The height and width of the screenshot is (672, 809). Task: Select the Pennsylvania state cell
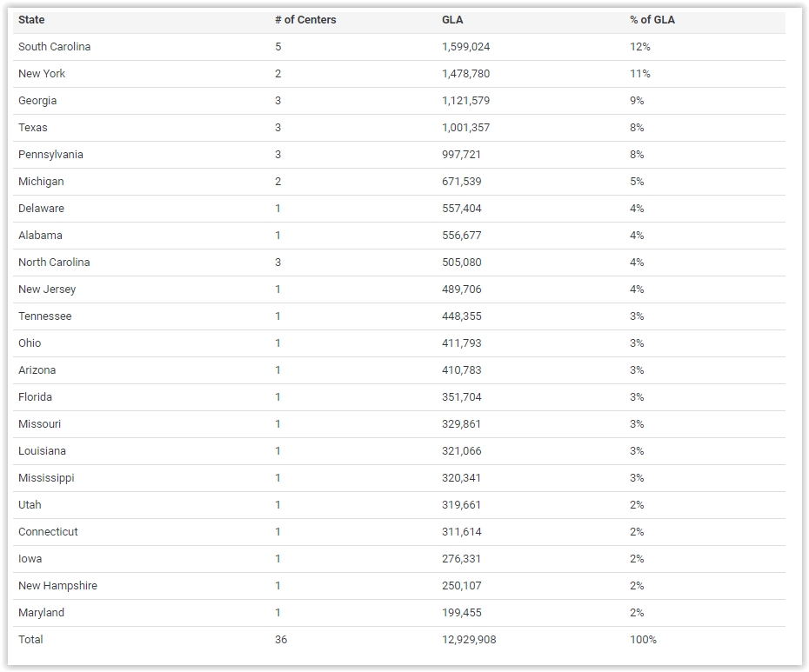pos(50,155)
